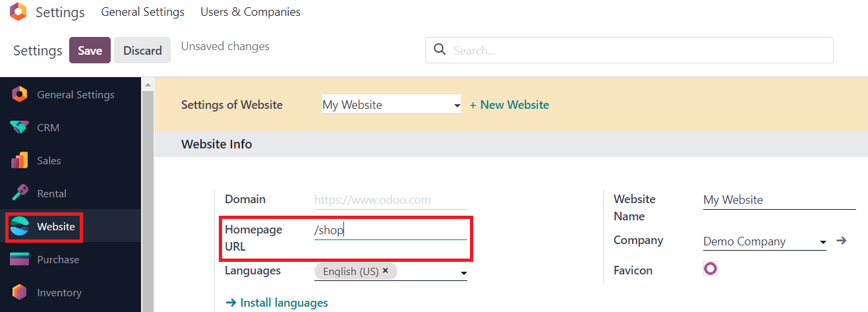
Task: Select the CRM sidebar icon
Action: tap(19, 127)
